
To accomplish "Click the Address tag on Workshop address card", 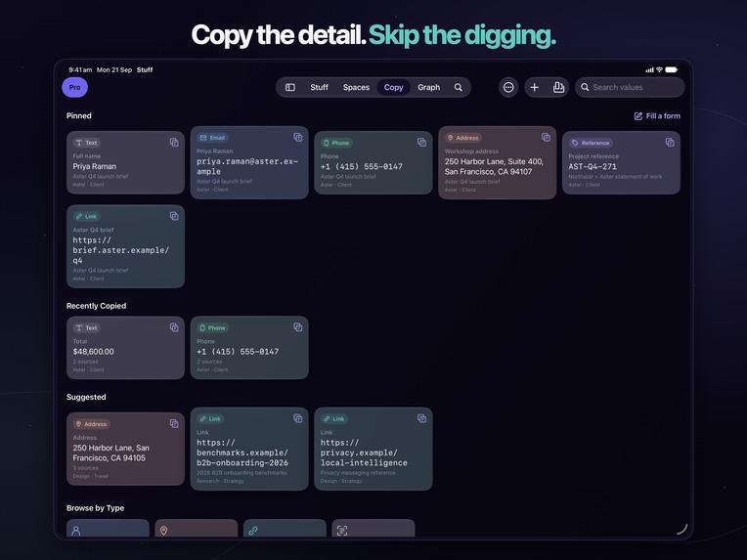I will click(462, 138).
